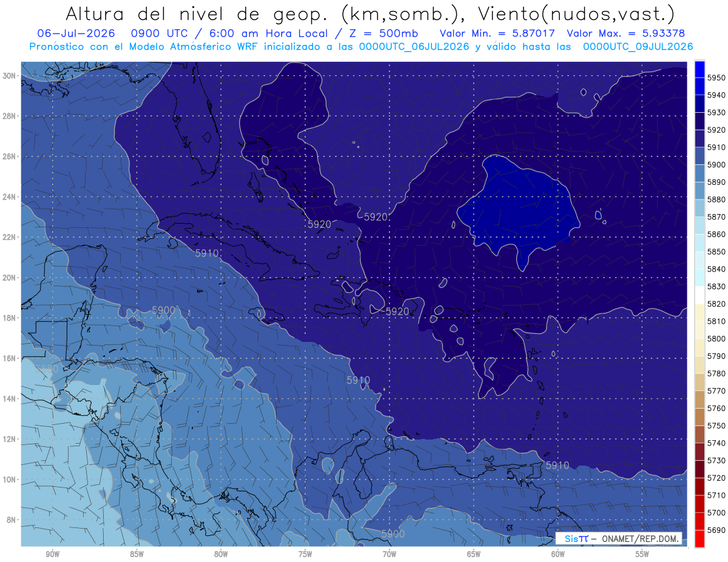728x562 pixels.
Task: Click the 24N latitude axis label
Action: pyautogui.click(x=9, y=196)
